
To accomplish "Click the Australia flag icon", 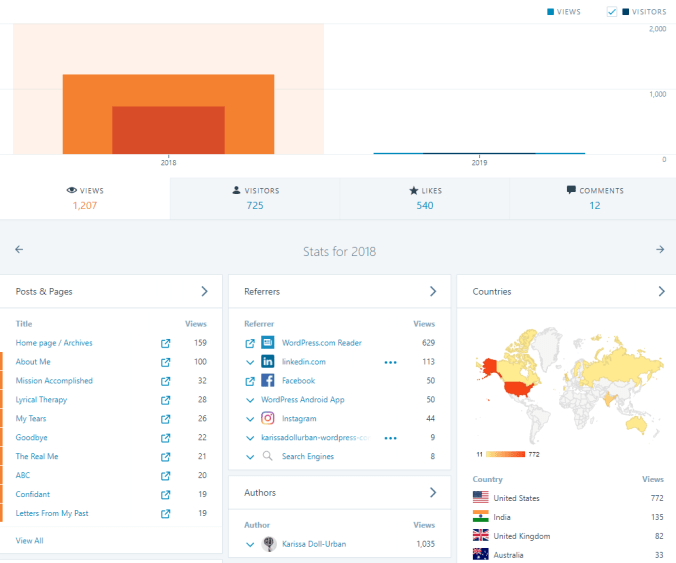I will click(481, 554).
